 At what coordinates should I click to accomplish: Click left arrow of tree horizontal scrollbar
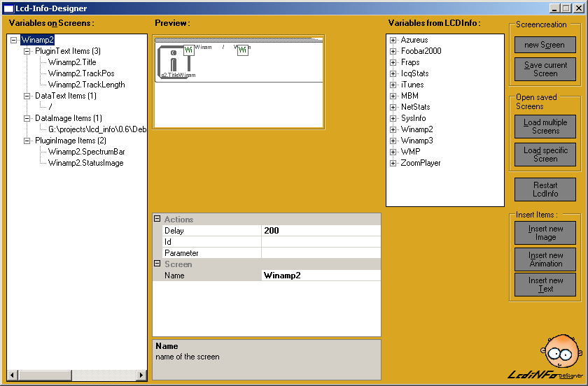click(12, 375)
